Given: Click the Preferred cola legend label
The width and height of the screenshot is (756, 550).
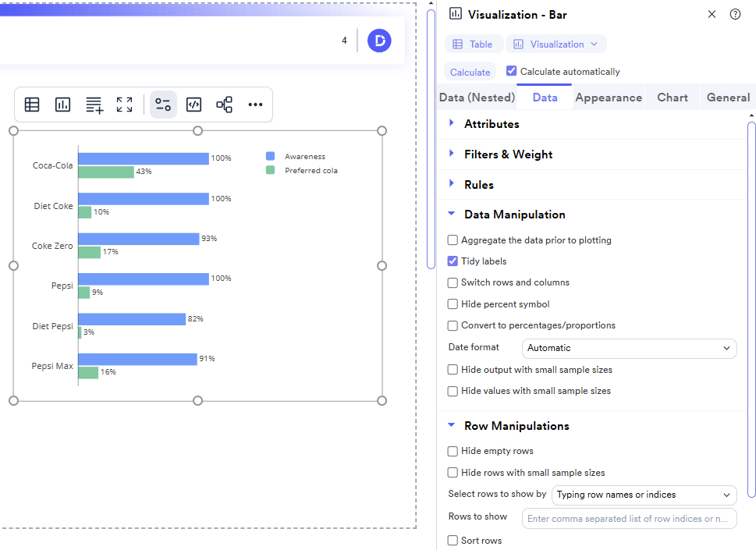Looking at the screenshot, I should coord(311,171).
